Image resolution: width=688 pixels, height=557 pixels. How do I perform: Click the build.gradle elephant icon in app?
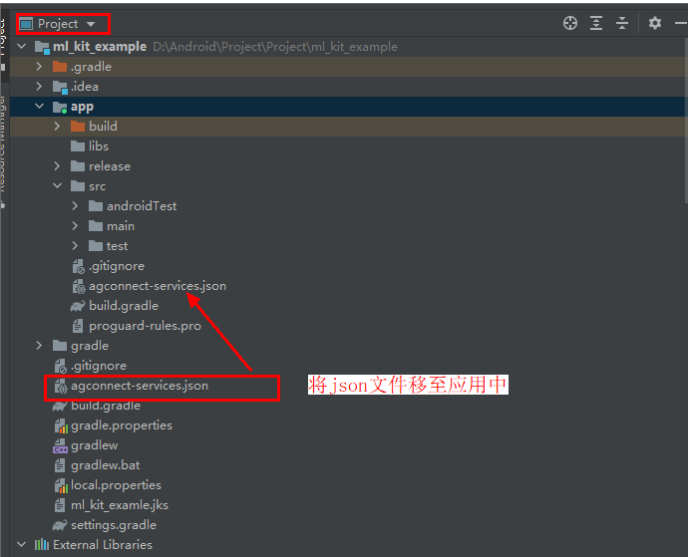pyautogui.click(x=78, y=306)
